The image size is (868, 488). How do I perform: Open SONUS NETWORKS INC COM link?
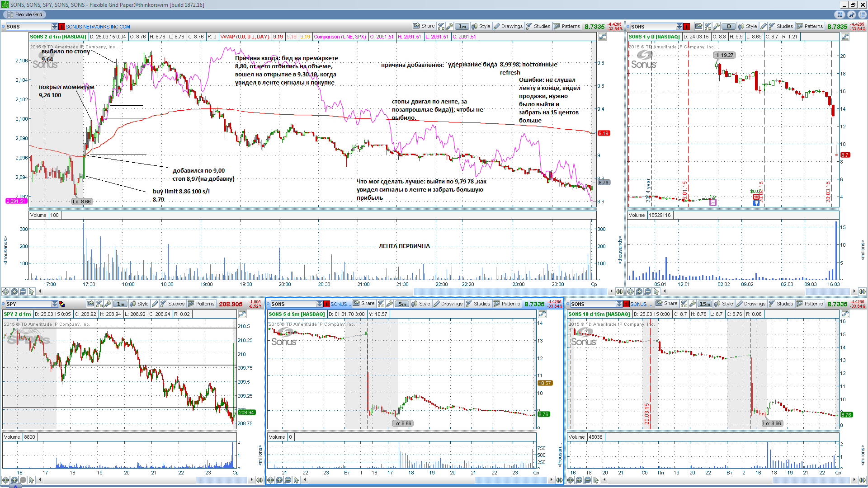pyautogui.click(x=98, y=27)
